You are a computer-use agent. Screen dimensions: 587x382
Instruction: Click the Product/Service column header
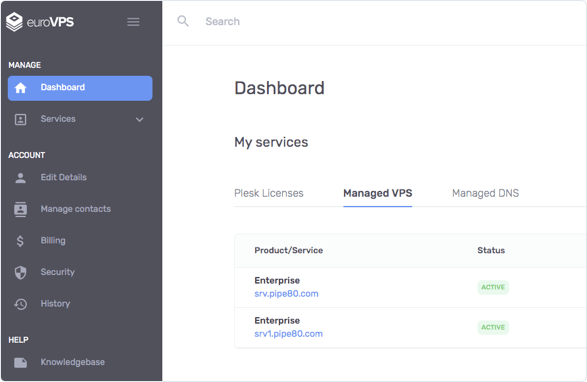289,250
